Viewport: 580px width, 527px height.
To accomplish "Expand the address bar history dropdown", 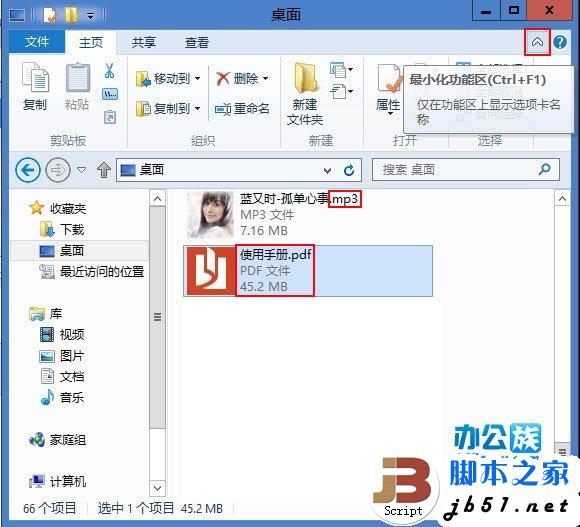I will tap(327, 170).
